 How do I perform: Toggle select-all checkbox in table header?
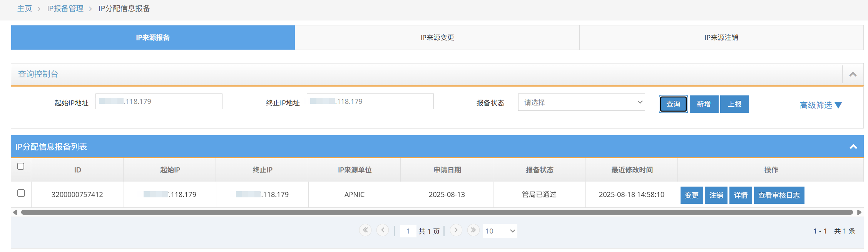[21, 166]
